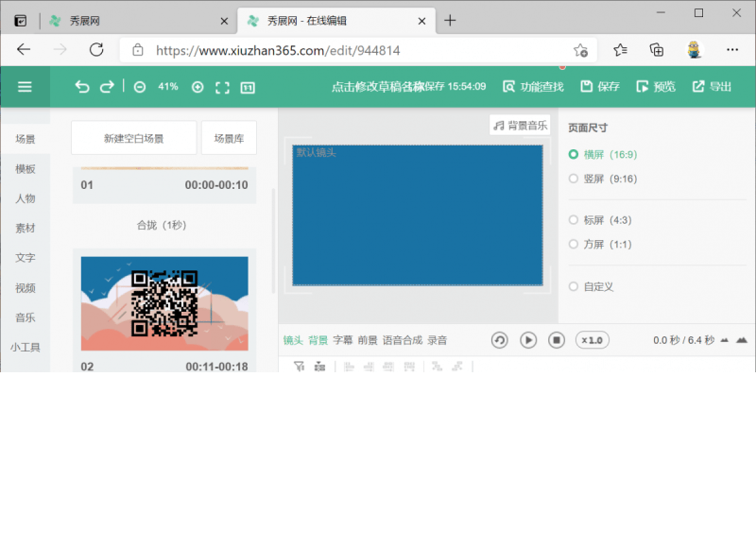Open the x1.0 playback speed control
The height and width of the screenshot is (548, 756).
[593, 340]
